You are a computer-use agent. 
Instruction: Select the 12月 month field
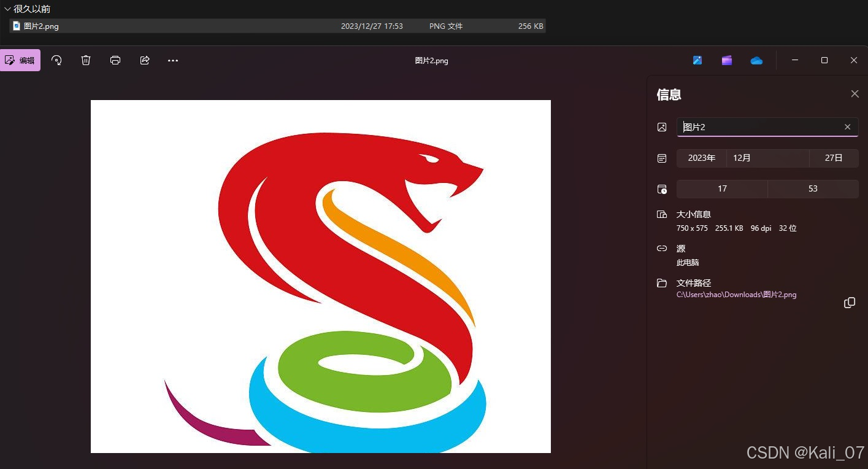point(767,158)
